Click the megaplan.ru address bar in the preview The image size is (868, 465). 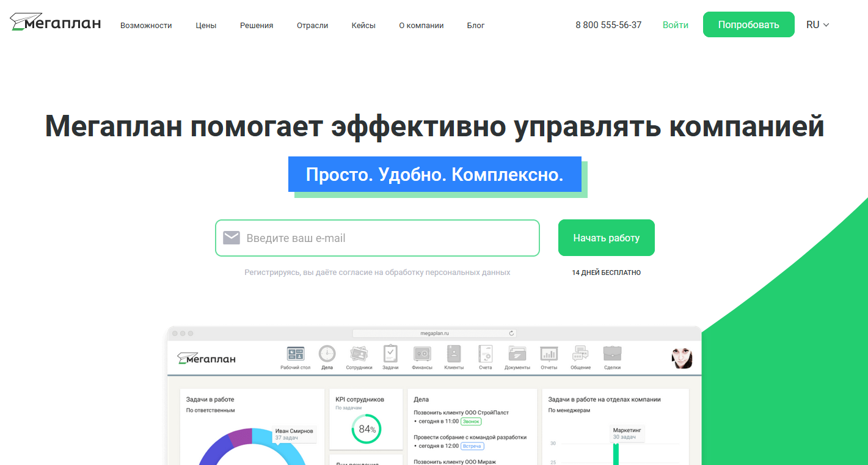(435, 334)
